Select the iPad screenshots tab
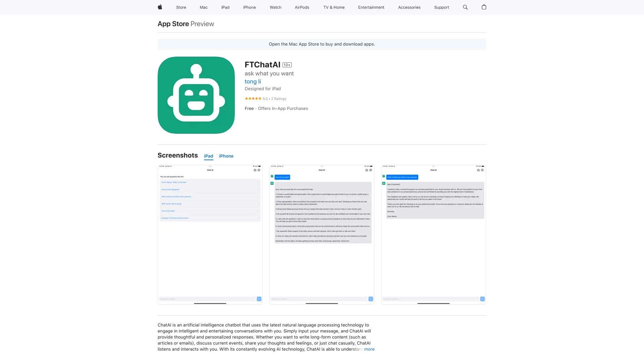The width and height of the screenshot is (644, 362). tap(208, 156)
